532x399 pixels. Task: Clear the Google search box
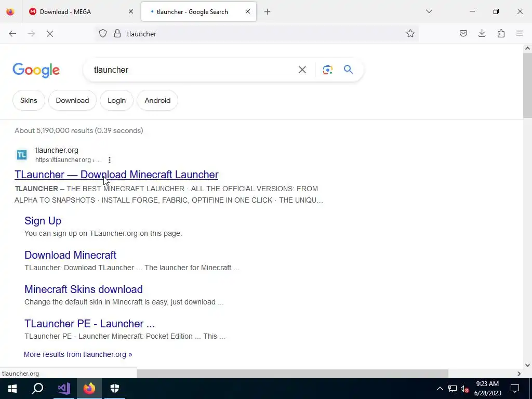point(302,70)
